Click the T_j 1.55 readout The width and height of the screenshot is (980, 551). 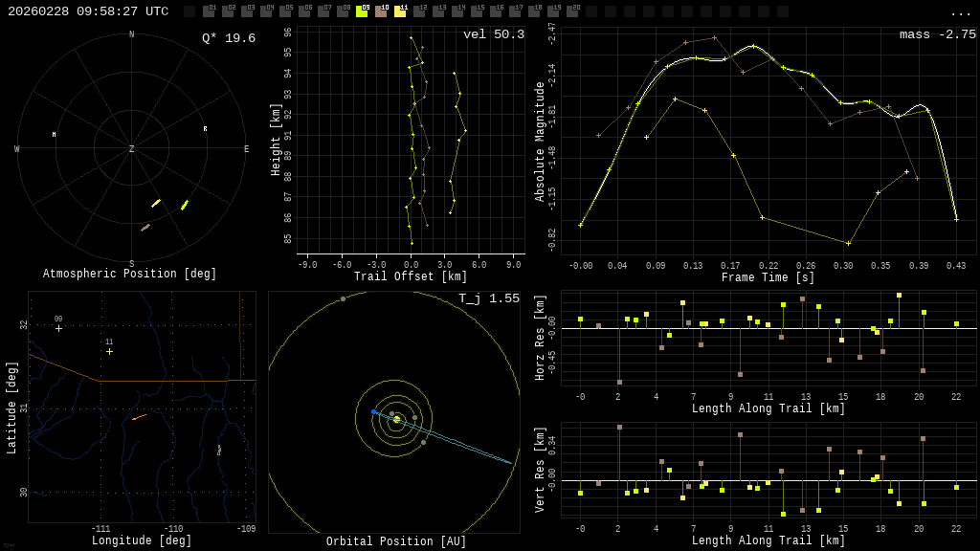click(488, 298)
